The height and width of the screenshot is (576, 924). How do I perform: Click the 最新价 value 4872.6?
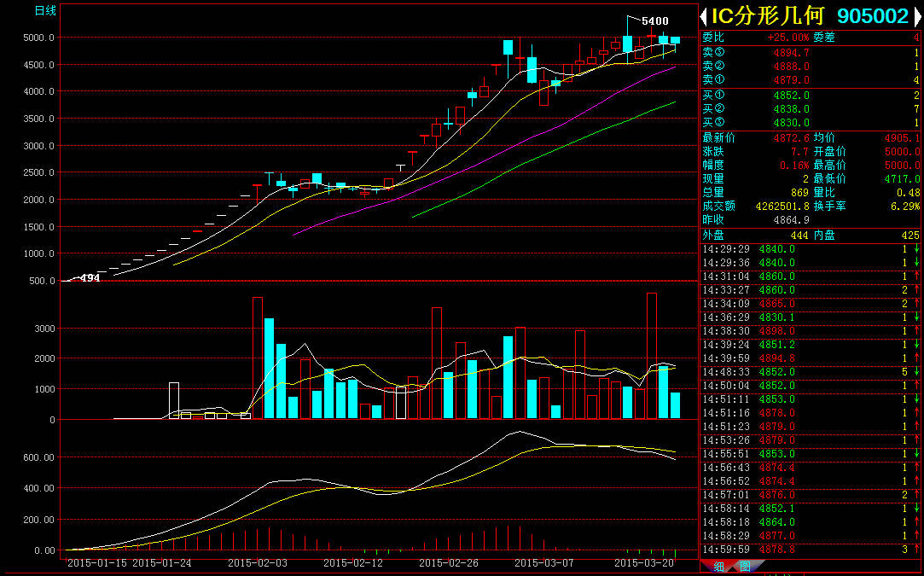[x=792, y=138]
